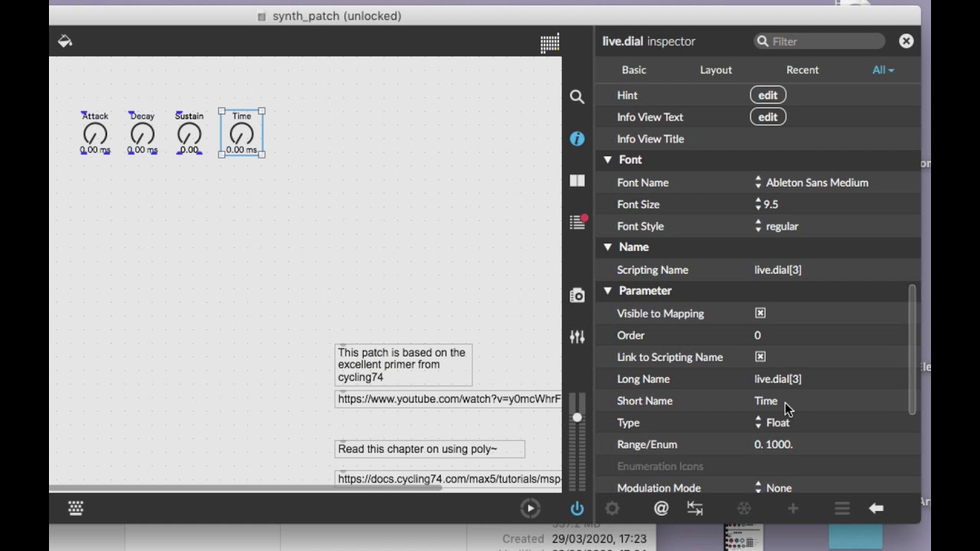Click the YouTube URL comment box
The height and width of the screenshot is (551, 980).
click(448, 399)
